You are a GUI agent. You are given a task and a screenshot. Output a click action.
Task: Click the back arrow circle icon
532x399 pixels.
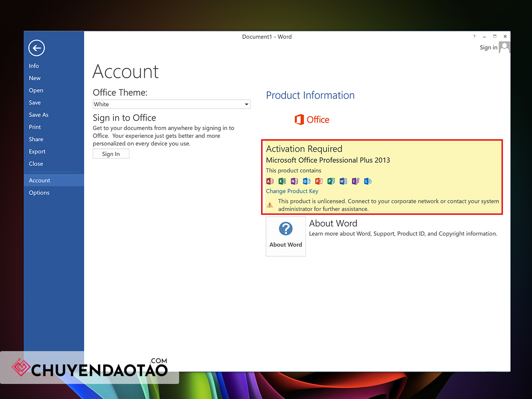(x=36, y=48)
